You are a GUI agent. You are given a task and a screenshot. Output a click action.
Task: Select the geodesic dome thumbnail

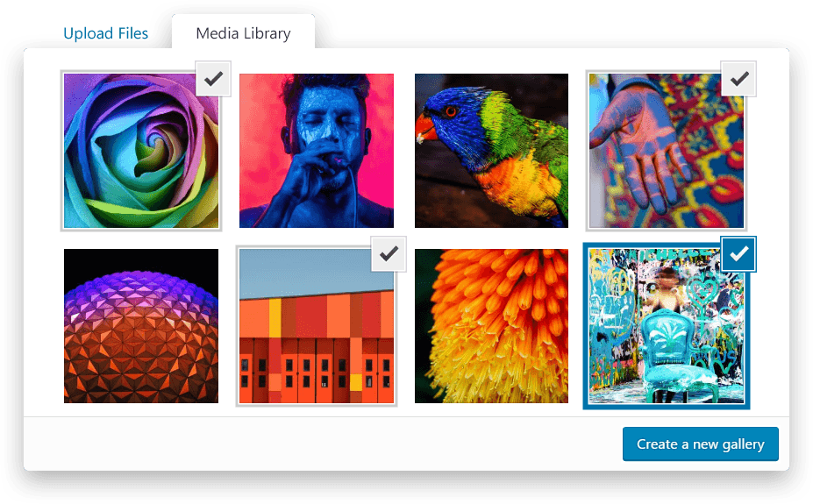141,326
